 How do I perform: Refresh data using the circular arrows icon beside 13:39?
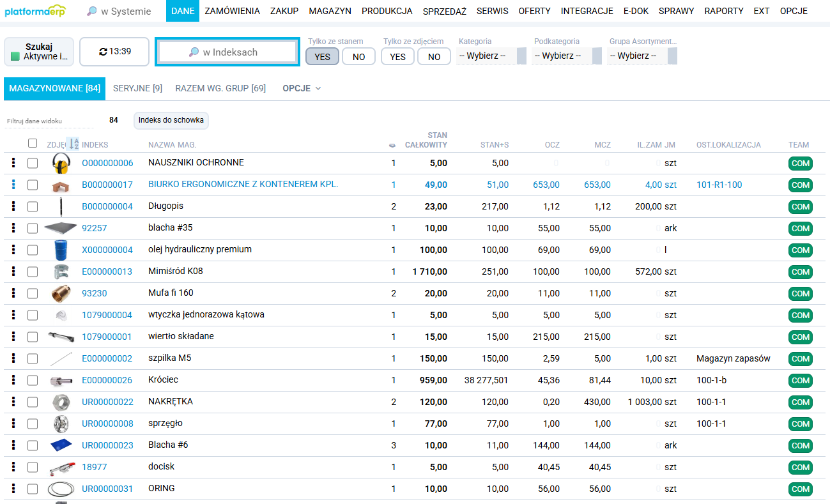pos(103,51)
